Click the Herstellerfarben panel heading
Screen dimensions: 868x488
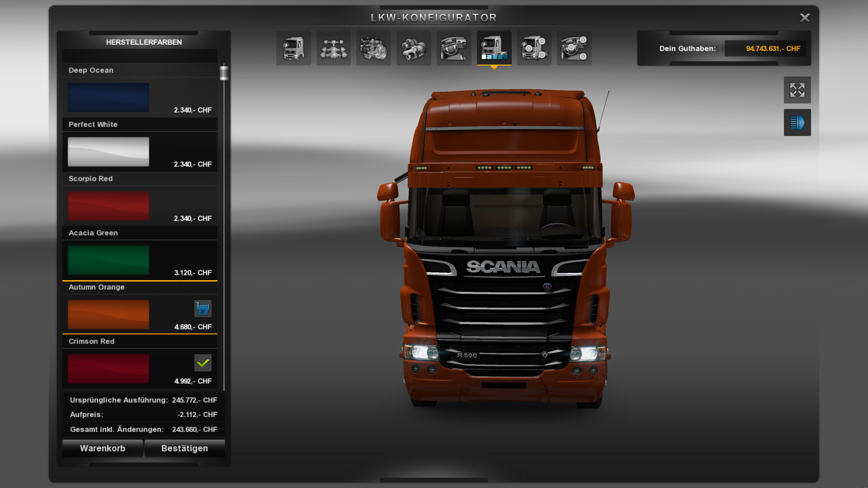[144, 42]
